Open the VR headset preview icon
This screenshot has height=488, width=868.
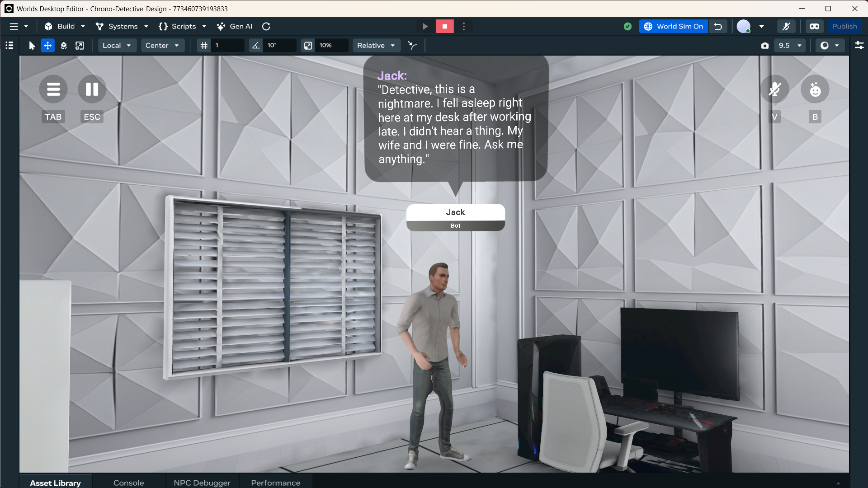814,26
